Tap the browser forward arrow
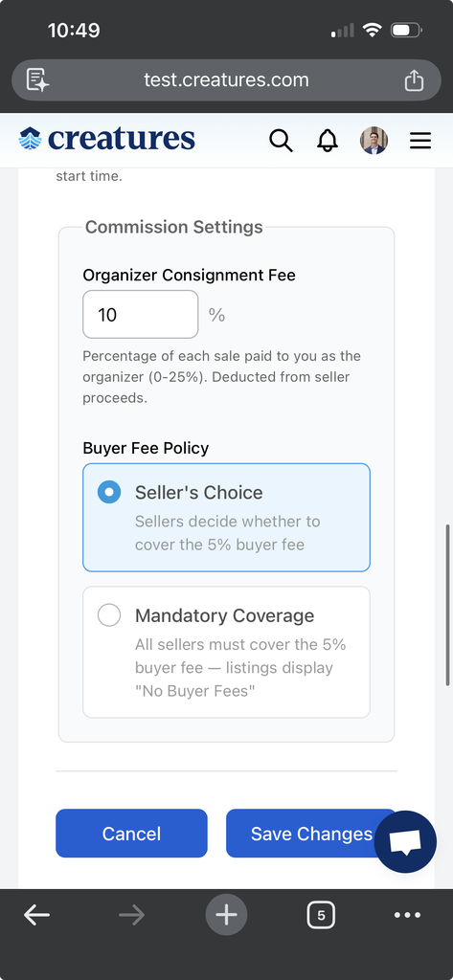 click(131, 916)
